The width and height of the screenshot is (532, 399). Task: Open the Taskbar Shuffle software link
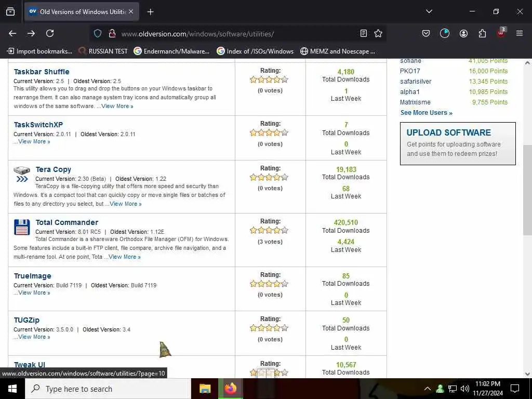pos(42,72)
